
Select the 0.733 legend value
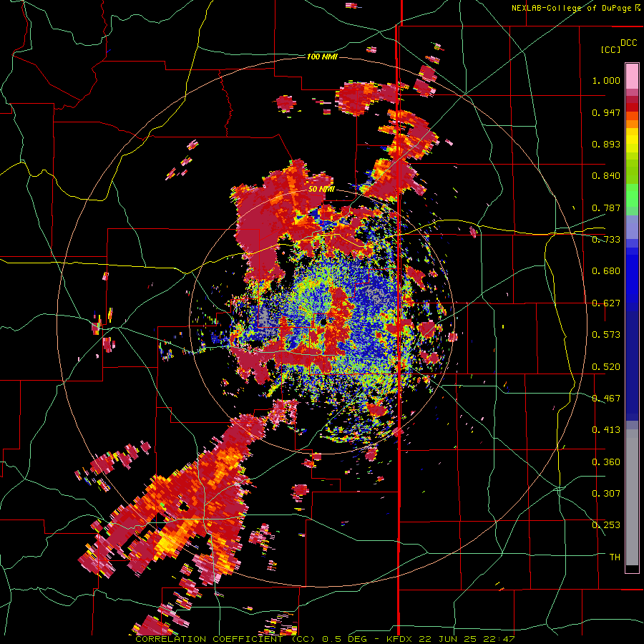coord(606,240)
